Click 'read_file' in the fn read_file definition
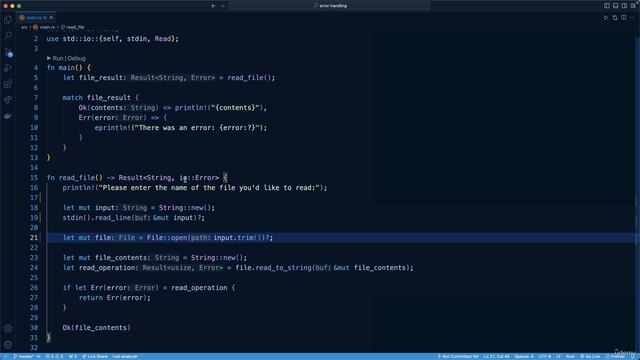The height and width of the screenshot is (360, 640). 77,178
